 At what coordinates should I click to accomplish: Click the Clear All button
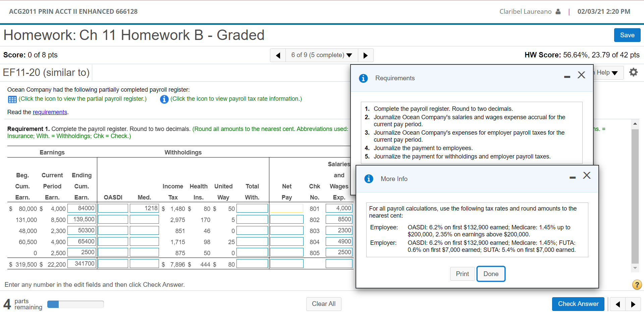(324, 304)
